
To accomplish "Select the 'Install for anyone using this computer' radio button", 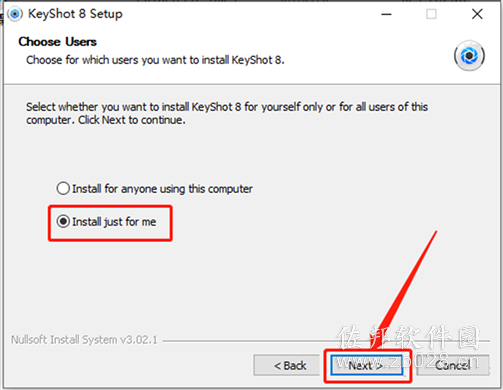I will 63,188.
